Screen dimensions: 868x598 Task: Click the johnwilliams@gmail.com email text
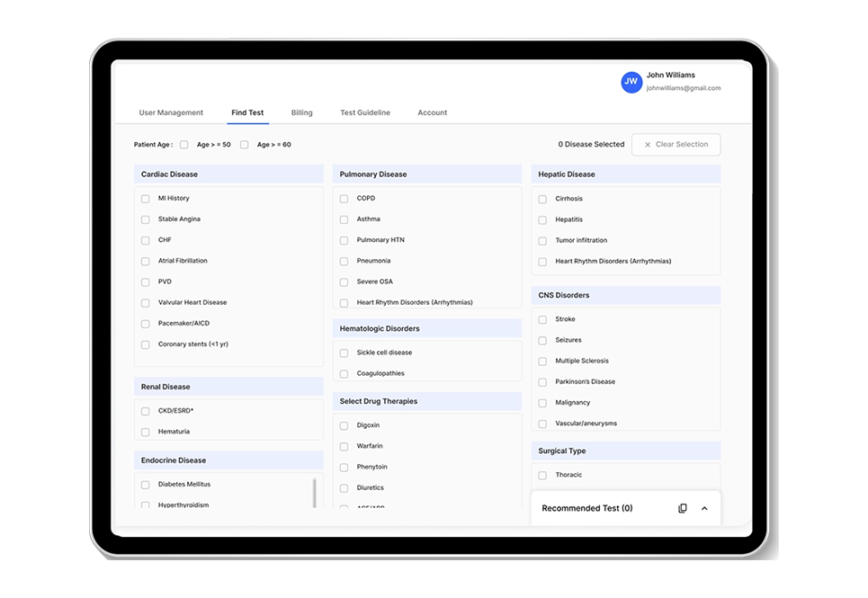[x=684, y=88]
